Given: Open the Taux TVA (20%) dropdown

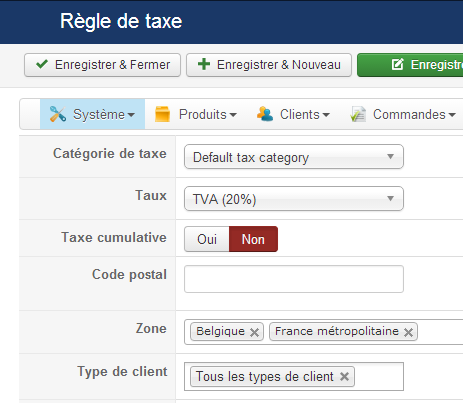Looking at the screenshot, I should [294, 199].
